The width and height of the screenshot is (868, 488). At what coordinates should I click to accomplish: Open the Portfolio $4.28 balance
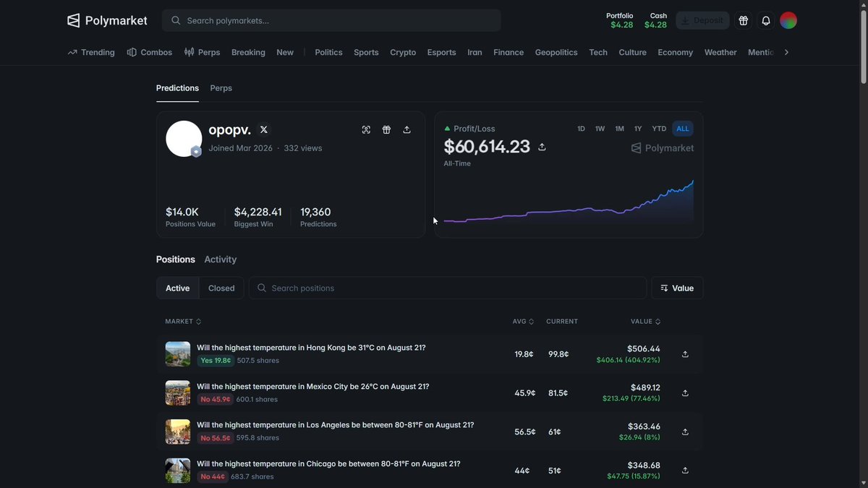[621, 20]
